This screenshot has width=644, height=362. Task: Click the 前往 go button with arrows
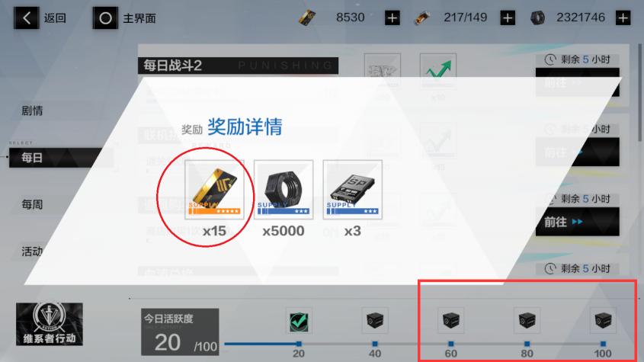[x=577, y=222]
